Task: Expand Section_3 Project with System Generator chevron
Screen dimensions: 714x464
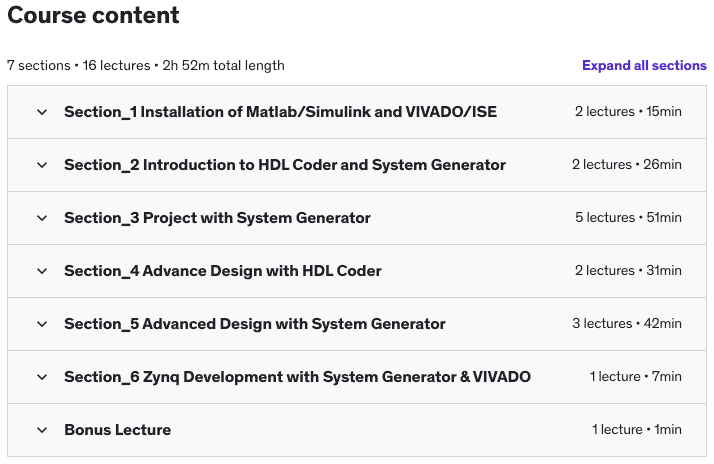Action: 42,218
